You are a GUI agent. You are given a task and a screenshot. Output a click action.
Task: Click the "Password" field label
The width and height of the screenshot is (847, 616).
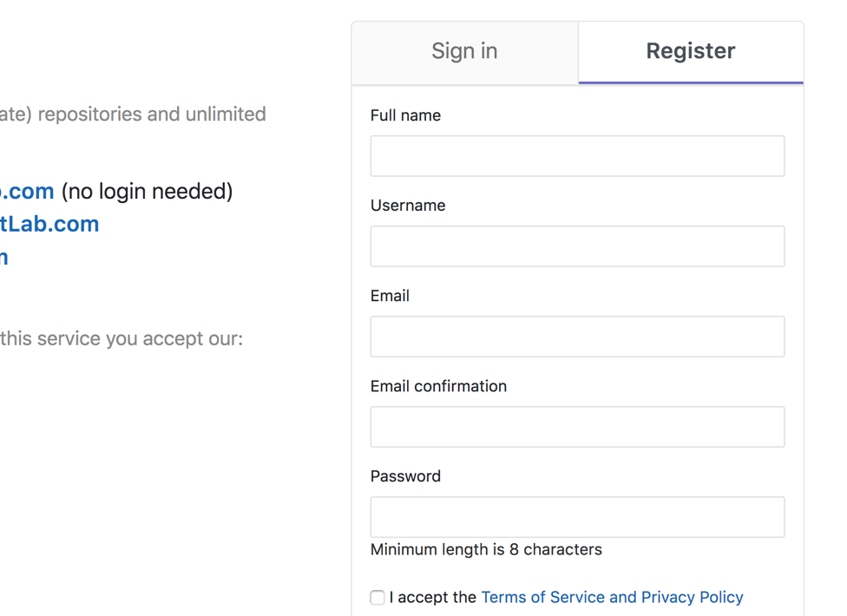(x=405, y=476)
